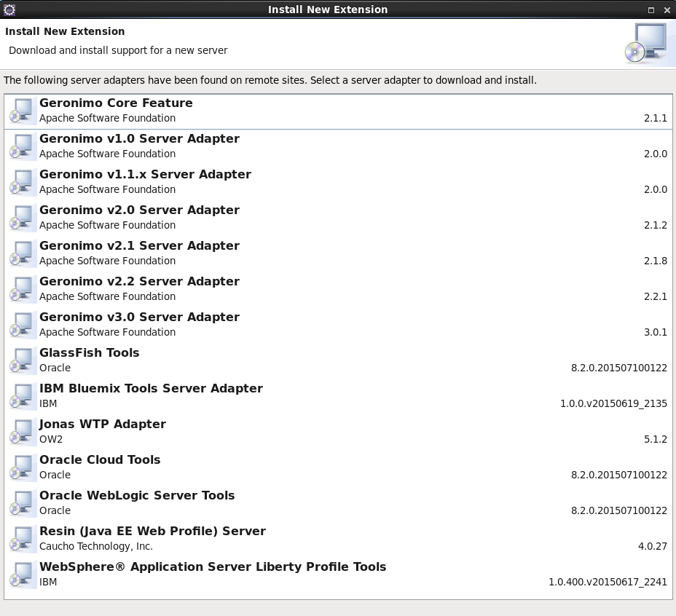The width and height of the screenshot is (676, 616).
Task: Choose Geronimo v2.0 Server Adapter entry
Action: pos(338,218)
